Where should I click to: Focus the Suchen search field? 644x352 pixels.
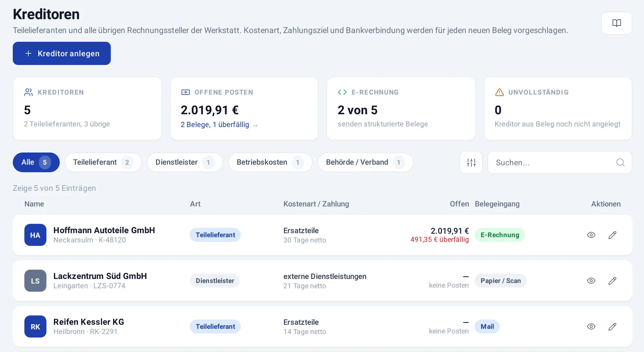point(560,162)
